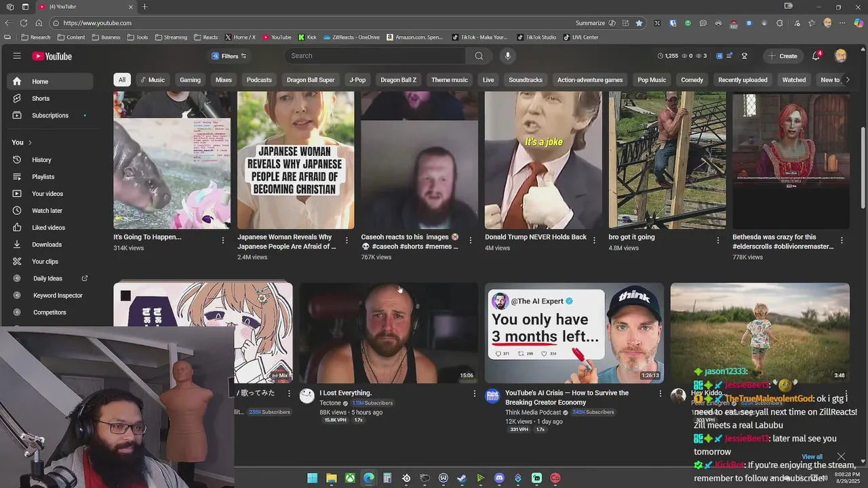Open Edge settings and more menu

click(842, 23)
